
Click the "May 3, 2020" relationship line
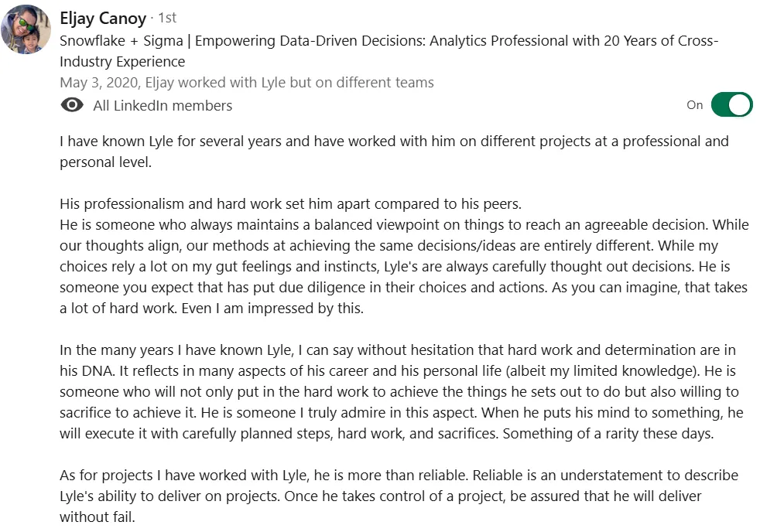[246, 82]
